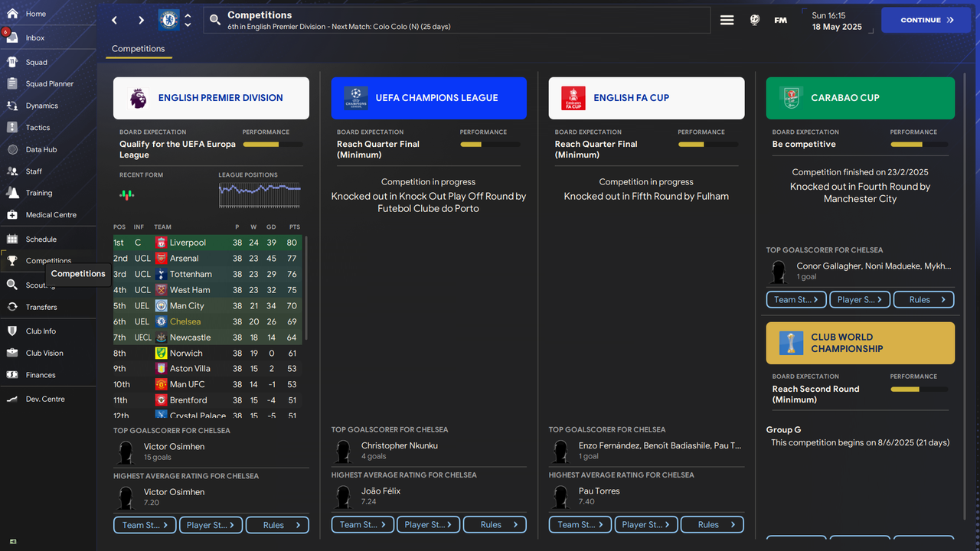Open the Data Hub icon

(x=12, y=149)
